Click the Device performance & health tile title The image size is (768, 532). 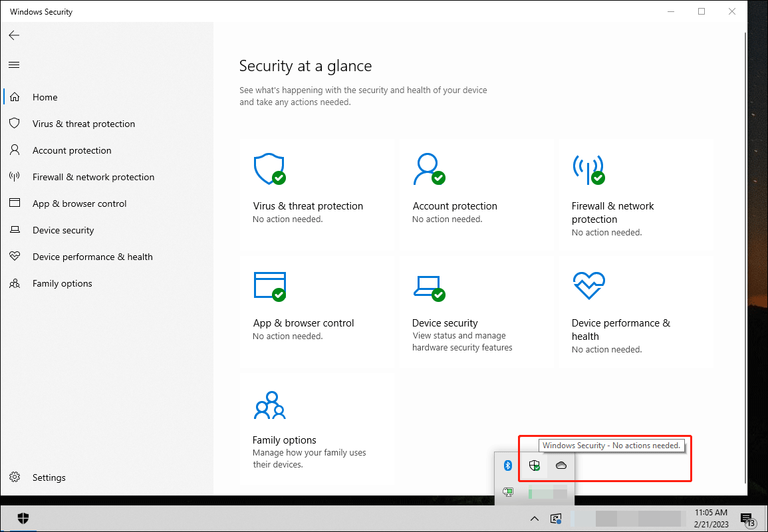point(621,329)
